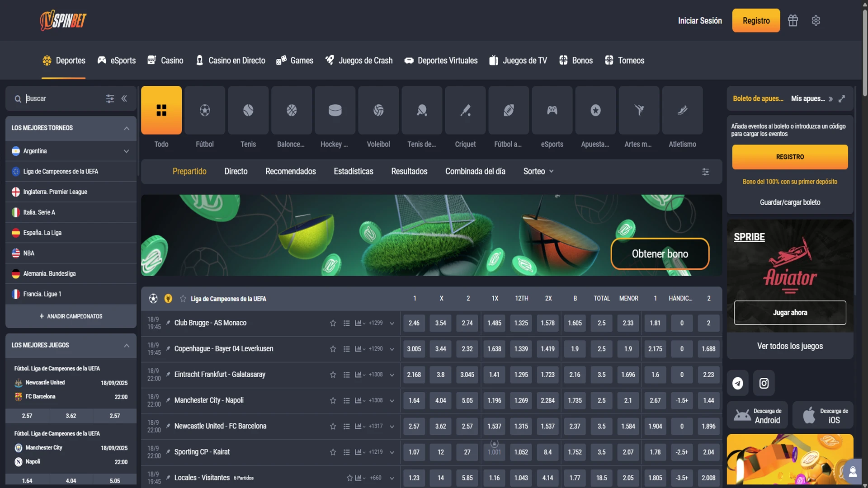Image resolution: width=868 pixels, height=488 pixels.
Task: Open the Juegos de Crash menu
Action: (x=359, y=61)
